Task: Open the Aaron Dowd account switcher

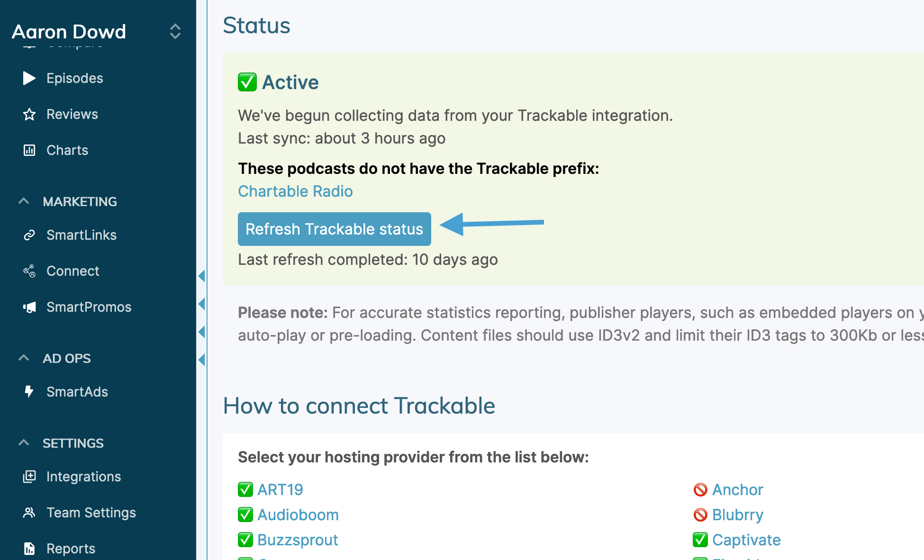Action: pyautogui.click(x=175, y=31)
